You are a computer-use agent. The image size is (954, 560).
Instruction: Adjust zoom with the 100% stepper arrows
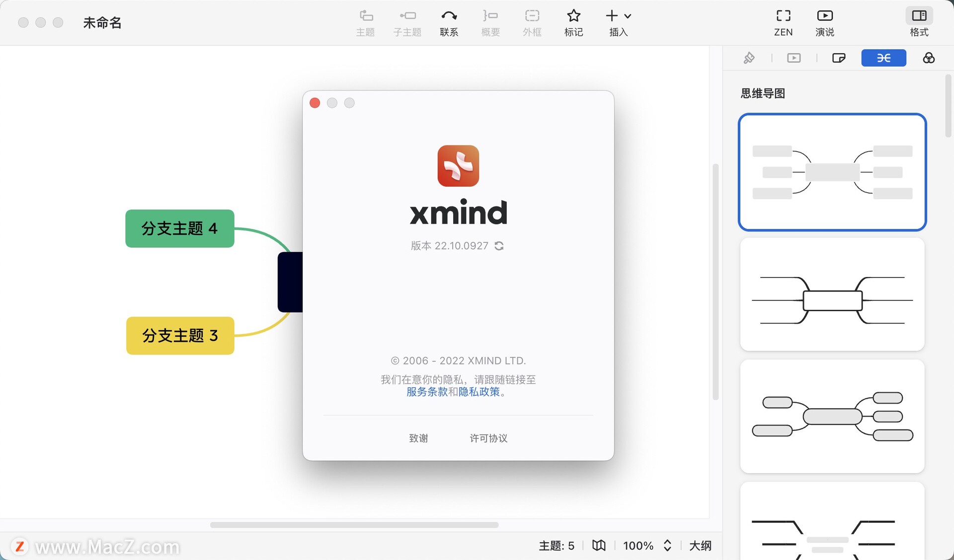pyautogui.click(x=667, y=546)
